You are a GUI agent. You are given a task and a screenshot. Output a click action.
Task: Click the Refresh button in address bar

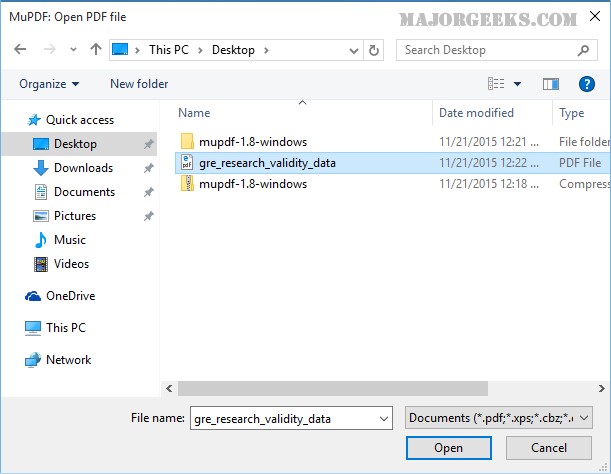pyautogui.click(x=374, y=50)
